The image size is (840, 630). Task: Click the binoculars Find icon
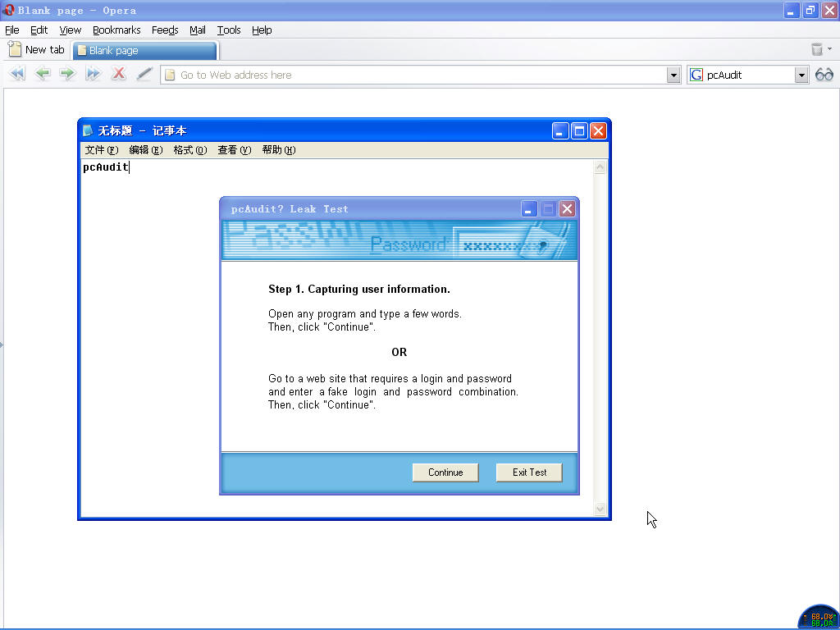click(824, 75)
